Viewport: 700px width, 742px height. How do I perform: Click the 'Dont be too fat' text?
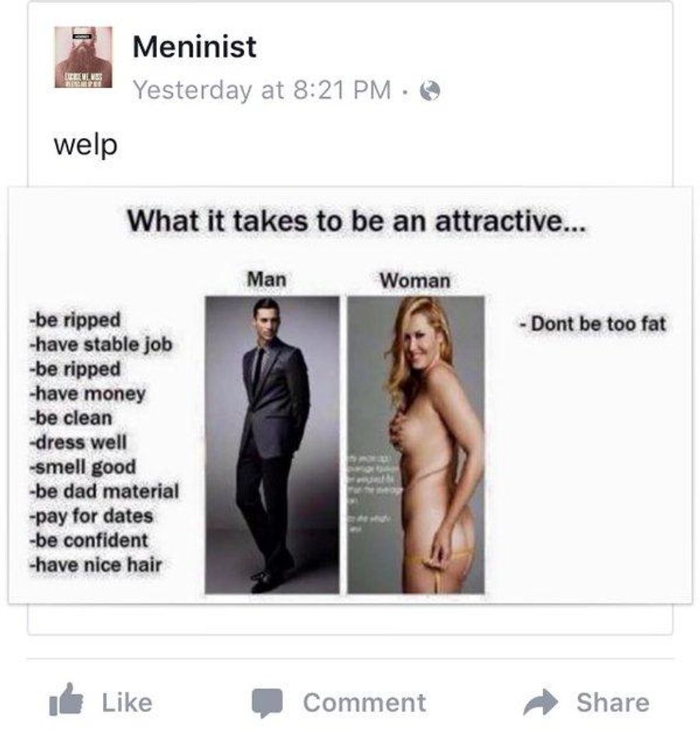pyautogui.click(x=593, y=324)
